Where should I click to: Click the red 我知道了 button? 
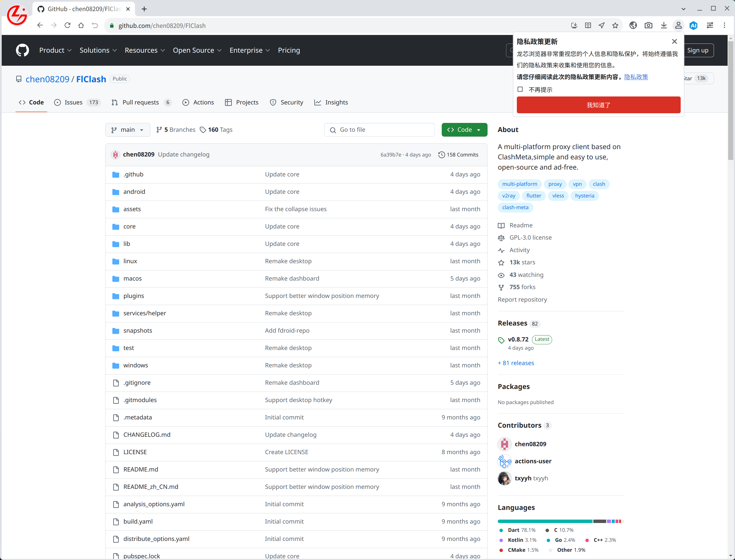coord(598,105)
